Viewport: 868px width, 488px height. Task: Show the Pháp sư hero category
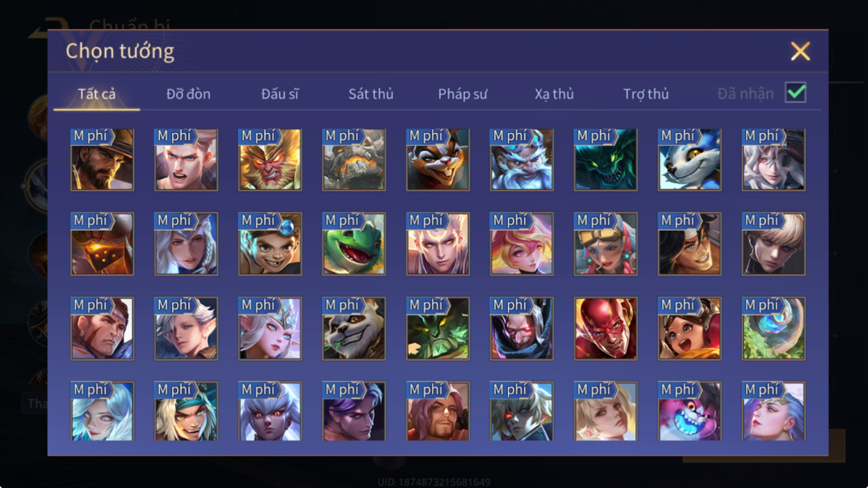point(463,94)
